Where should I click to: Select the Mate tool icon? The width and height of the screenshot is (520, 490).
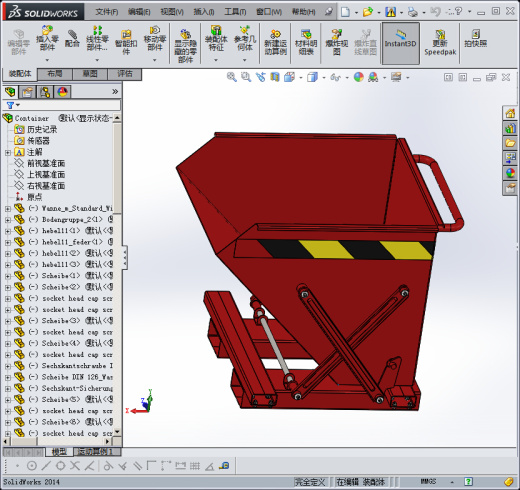pyautogui.click(x=72, y=38)
